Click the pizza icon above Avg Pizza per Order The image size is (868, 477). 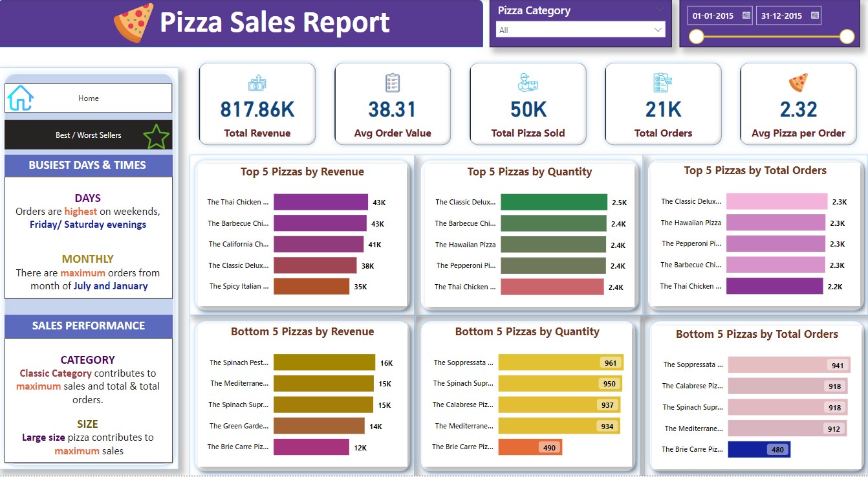point(797,83)
